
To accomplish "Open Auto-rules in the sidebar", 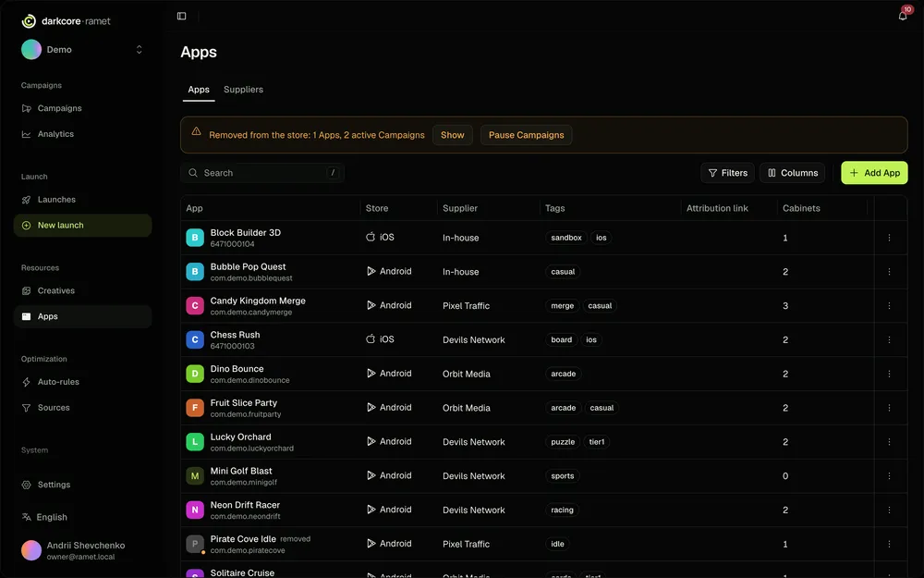I will point(82,382).
